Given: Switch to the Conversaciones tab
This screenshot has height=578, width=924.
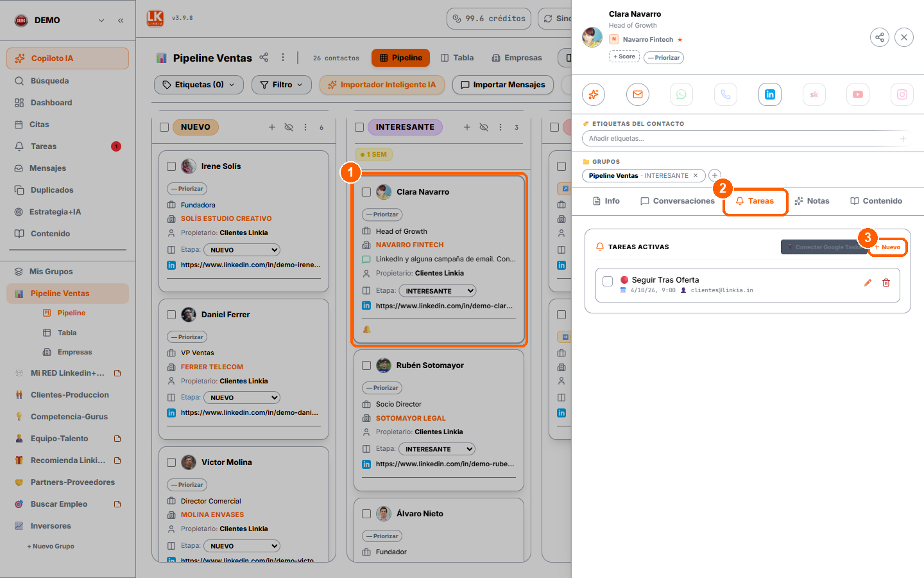Looking at the screenshot, I should pos(678,201).
